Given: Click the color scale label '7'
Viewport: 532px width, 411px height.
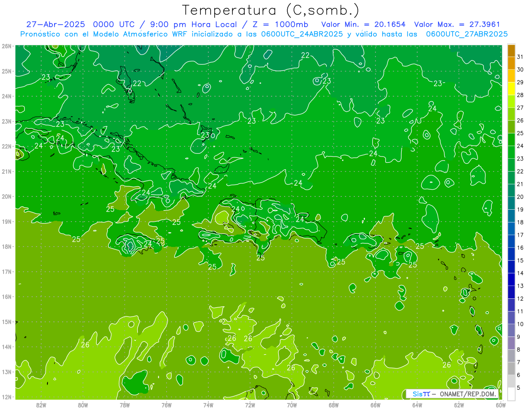Looking at the screenshot, I should pyautogui.click(x=518, y=362).
